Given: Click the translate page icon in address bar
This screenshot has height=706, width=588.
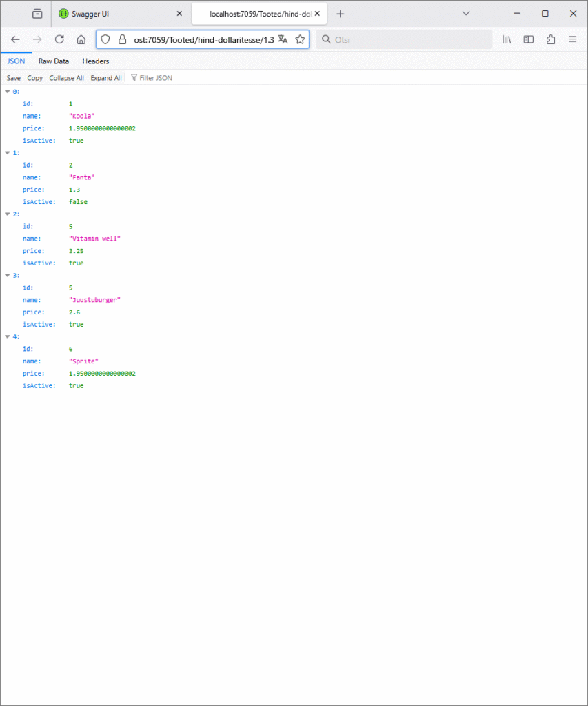Looking at the screenshot, I should (283, 39).
